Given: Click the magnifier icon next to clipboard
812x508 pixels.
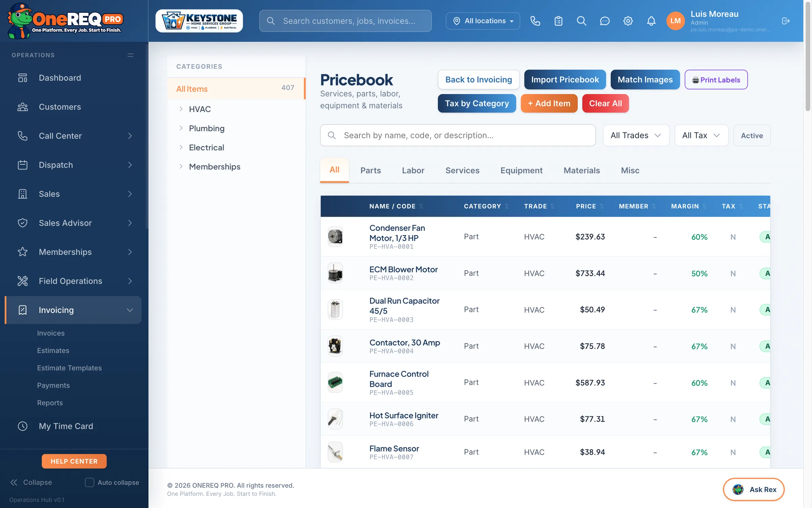Looking at the screenshot, I should [581, 21].
